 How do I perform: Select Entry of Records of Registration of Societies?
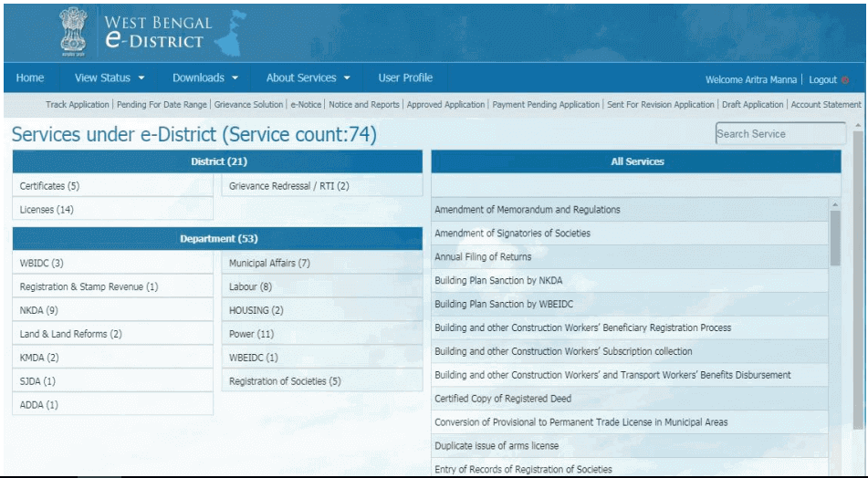[630, 469]
